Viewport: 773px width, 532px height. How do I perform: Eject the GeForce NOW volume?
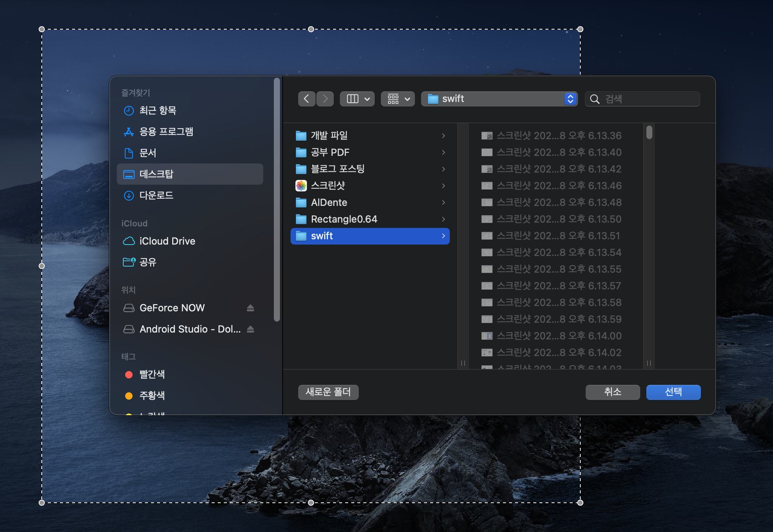point(250,308)
